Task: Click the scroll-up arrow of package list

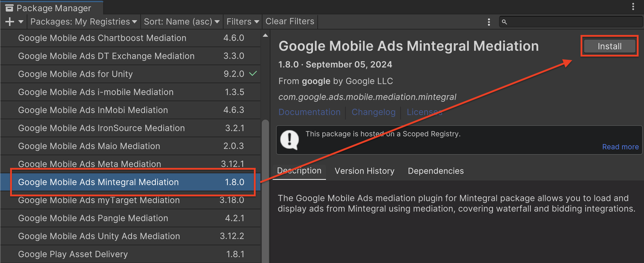Action: point(265,35)
